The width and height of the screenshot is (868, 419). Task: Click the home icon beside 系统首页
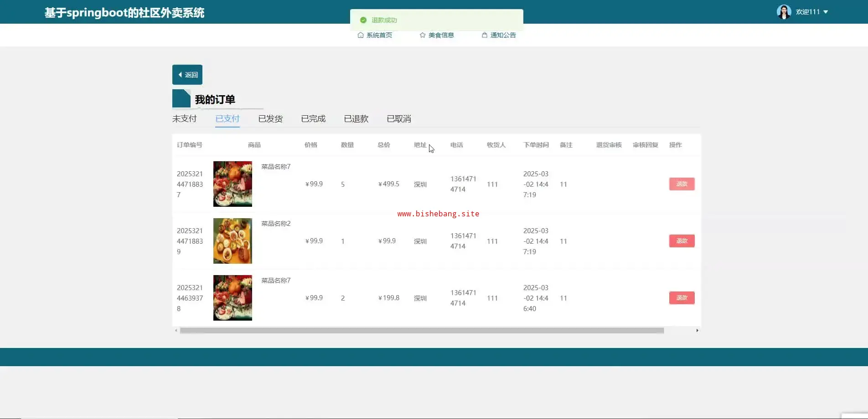(360, 35)
